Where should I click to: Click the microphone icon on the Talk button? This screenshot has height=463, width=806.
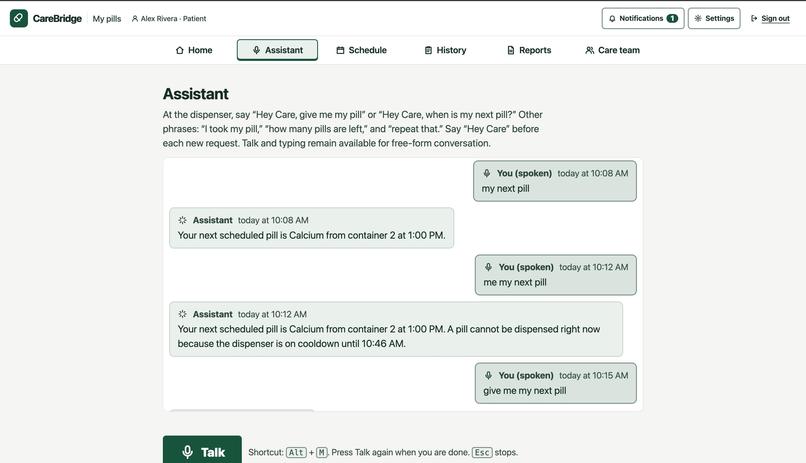coord(188,452)
